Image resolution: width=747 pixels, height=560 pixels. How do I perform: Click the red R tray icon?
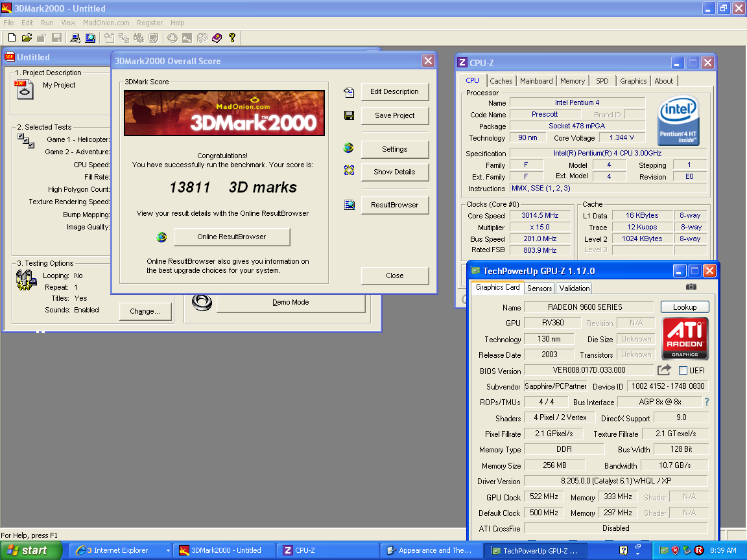[x=699, y=550]
